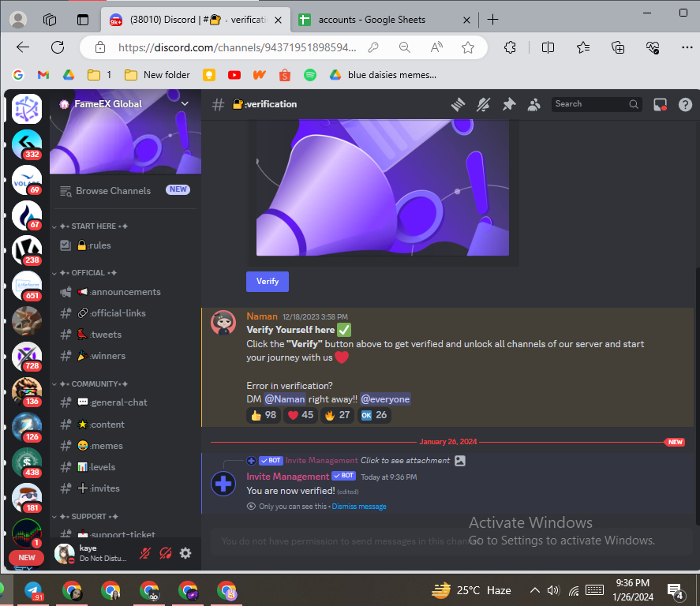Click Naman's avatar in the message
Viewport: 700px width, 606px height.
223,323
